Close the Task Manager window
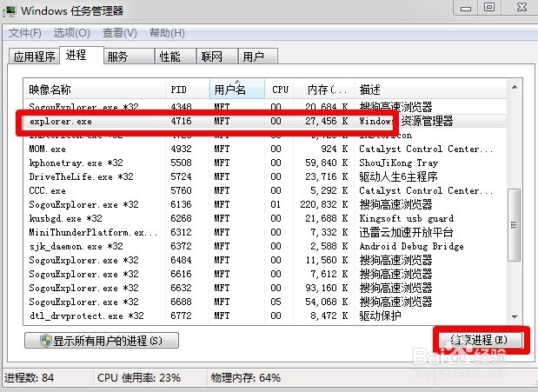Viewport: 538px width, 392px height. [x=521, y=8]
